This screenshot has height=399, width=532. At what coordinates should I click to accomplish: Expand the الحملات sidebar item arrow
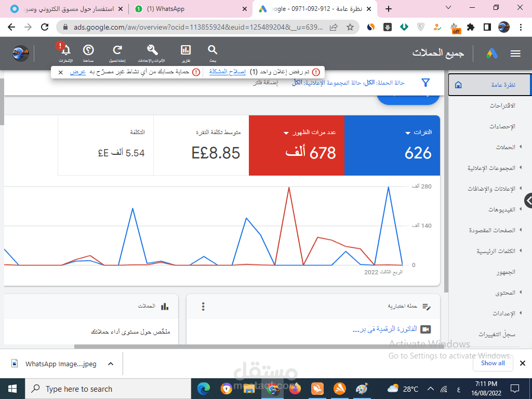coord(521,147)
